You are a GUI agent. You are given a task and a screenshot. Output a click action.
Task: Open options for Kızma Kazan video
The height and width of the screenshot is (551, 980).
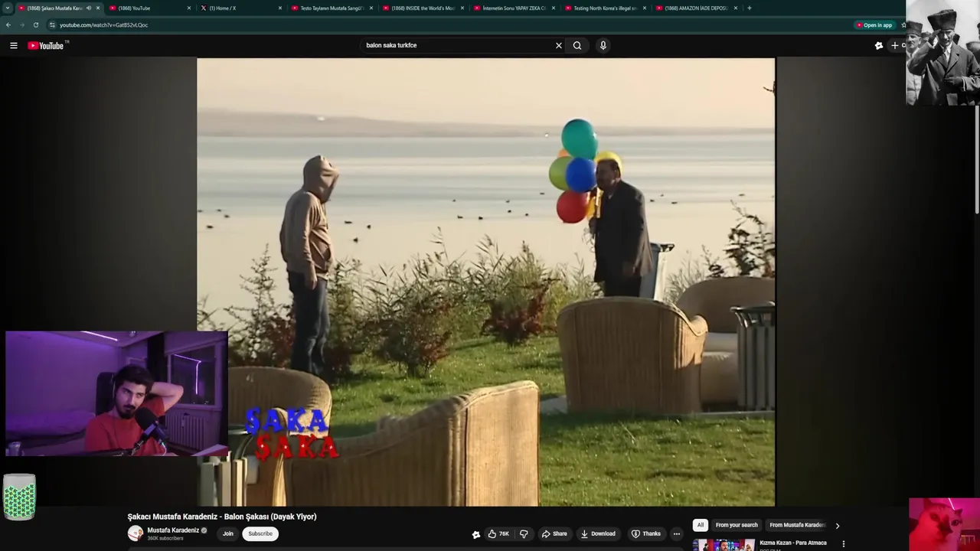point(844,544)
